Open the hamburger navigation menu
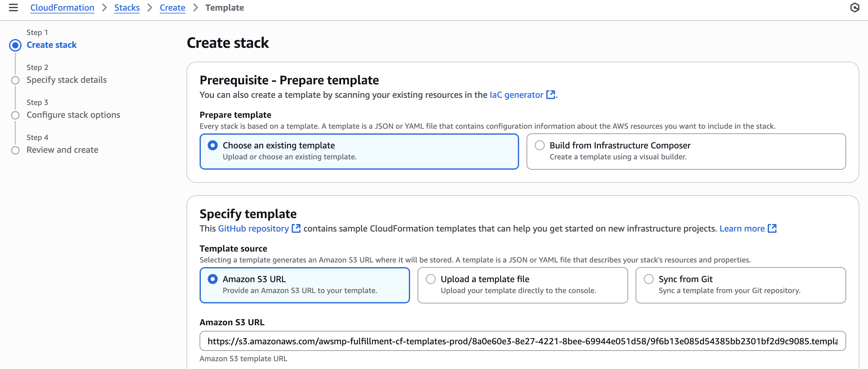Image resolution: width=868 pixels, height=369 pixels. [x=13, y=7]
